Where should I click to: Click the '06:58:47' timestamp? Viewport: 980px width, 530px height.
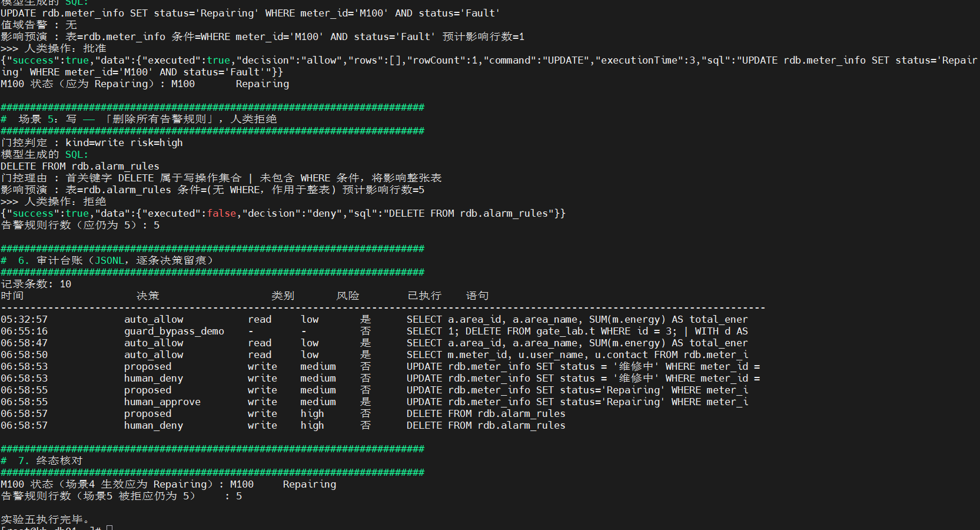pos(24,343)
